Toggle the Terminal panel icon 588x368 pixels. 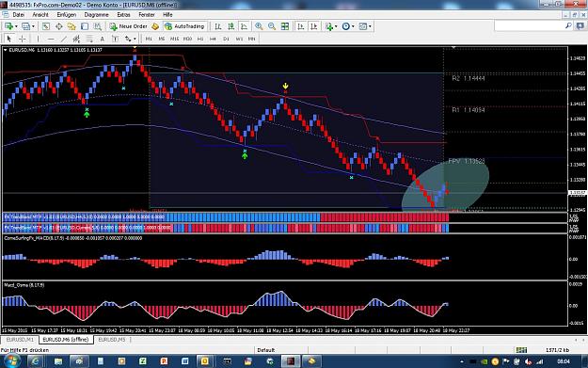(85, 26)
